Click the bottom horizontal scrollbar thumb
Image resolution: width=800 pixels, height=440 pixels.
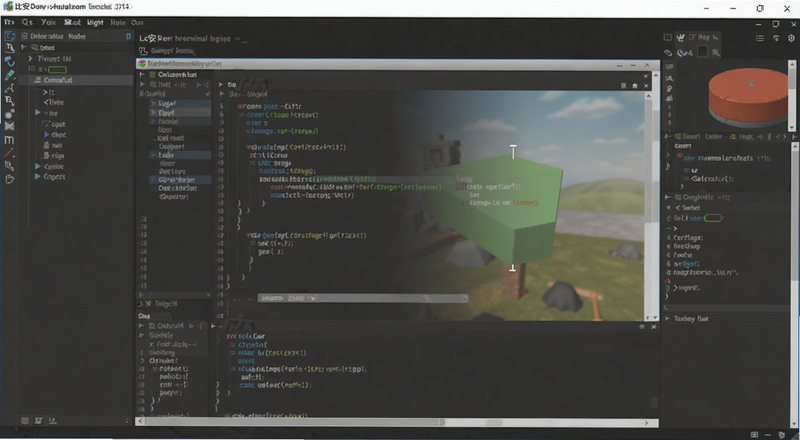tap(293, 423)
